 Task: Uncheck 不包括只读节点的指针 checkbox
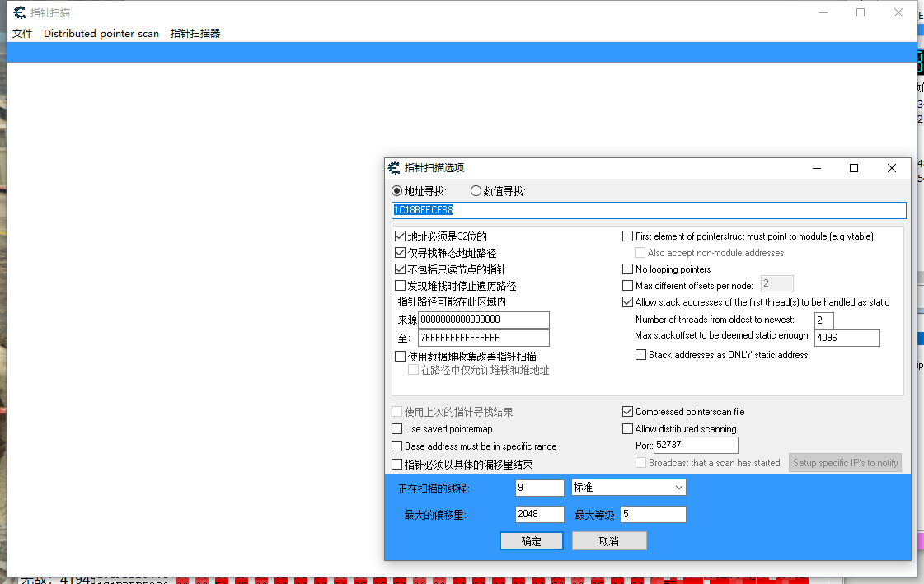pos(400,269)
